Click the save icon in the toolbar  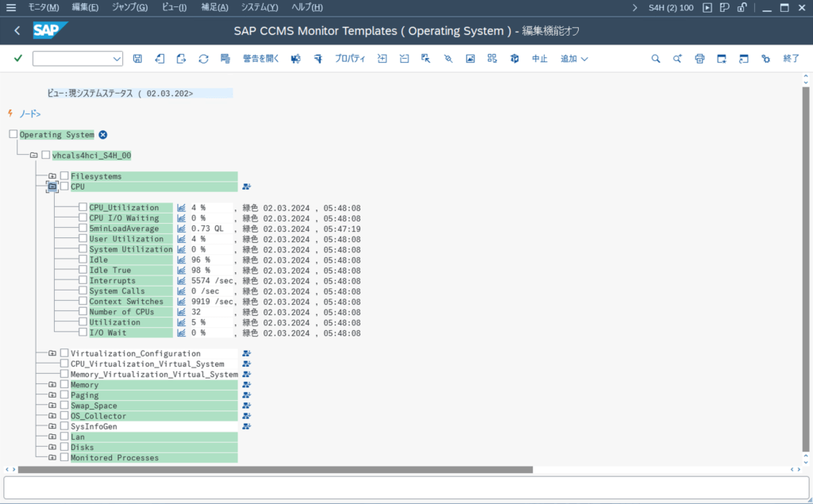(137, 59)
